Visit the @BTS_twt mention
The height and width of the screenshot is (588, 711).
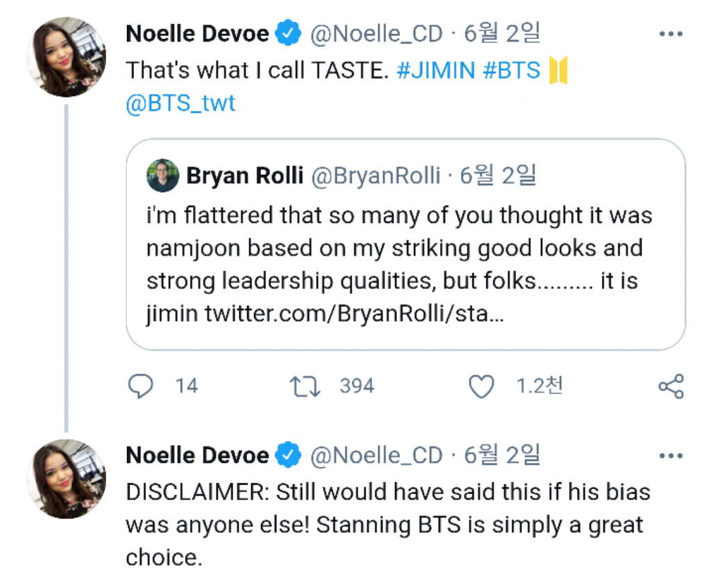tap(181, 103)
